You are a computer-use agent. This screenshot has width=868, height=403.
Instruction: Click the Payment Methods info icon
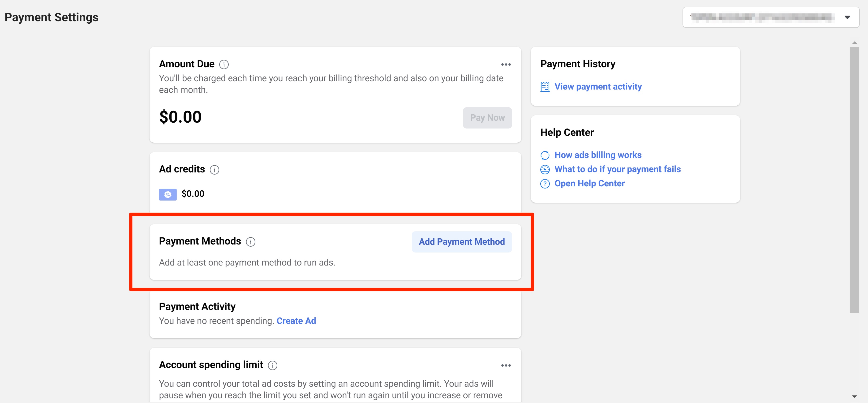[250, 242]
